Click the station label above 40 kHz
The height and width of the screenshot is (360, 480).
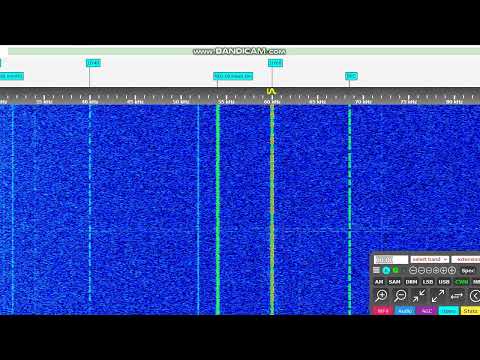tap(93, 63)
